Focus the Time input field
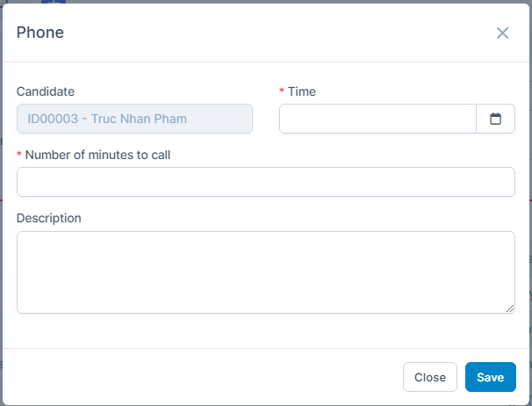Image resolution: width=532 pixels, height=406 pixels. coord(377,119)
